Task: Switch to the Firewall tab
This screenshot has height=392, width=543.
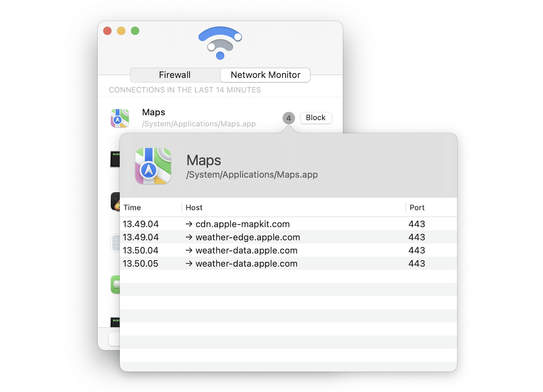Action: (x=175, y=75)
